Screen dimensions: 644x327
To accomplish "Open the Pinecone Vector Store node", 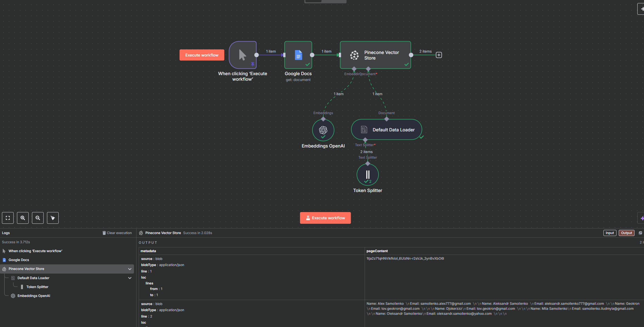I will [x=375, y=55].
